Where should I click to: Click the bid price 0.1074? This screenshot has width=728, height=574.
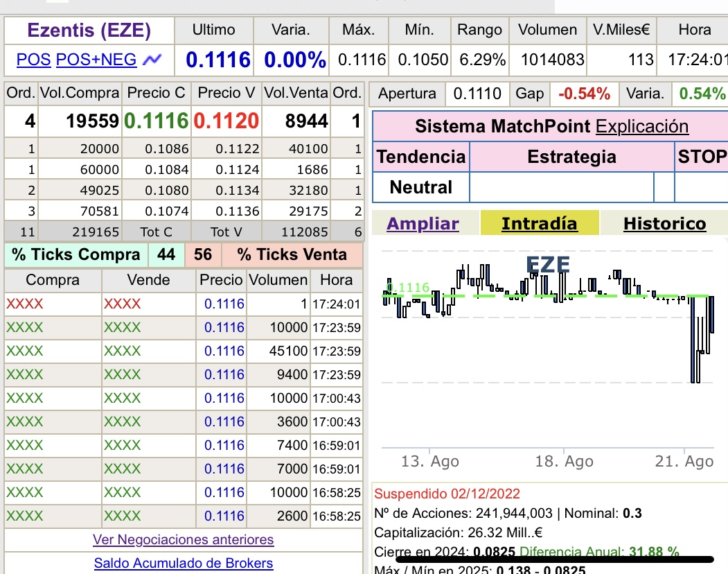167,211
